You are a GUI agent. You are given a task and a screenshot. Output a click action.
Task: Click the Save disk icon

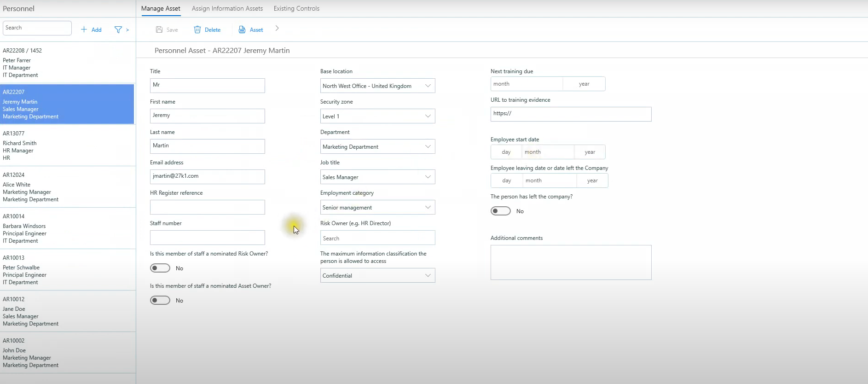[x=159, y=29]
